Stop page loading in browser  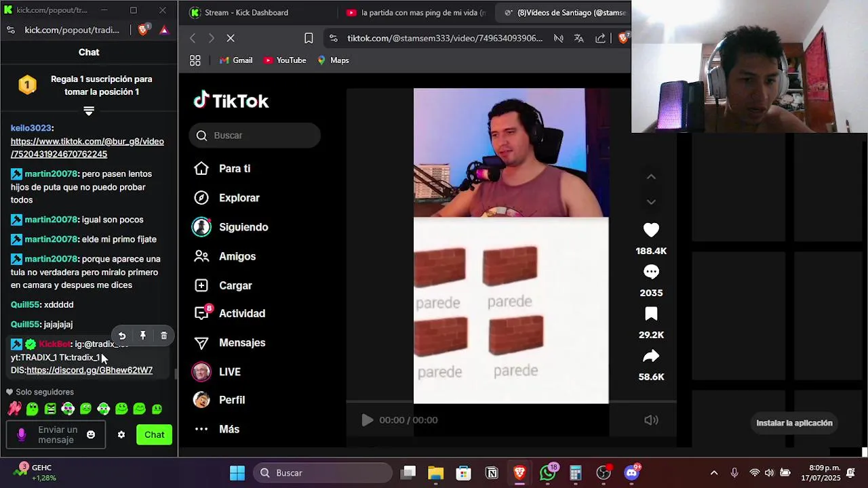pos(231,39)
